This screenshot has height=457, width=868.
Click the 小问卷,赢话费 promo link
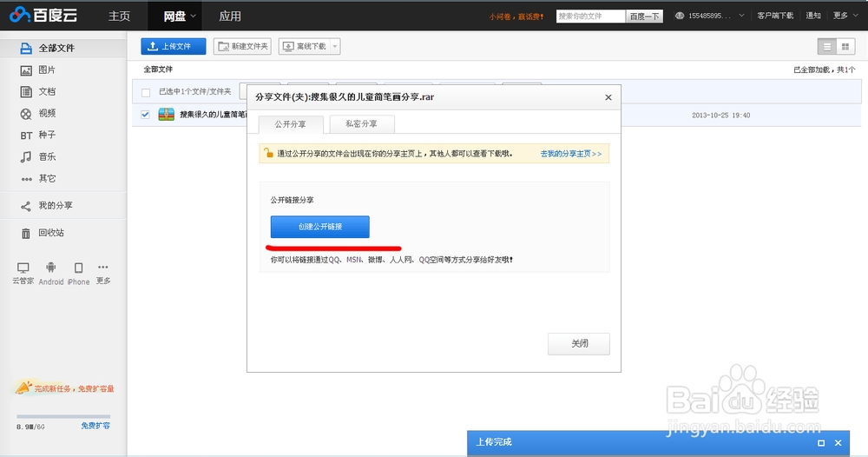coord(516,17)
